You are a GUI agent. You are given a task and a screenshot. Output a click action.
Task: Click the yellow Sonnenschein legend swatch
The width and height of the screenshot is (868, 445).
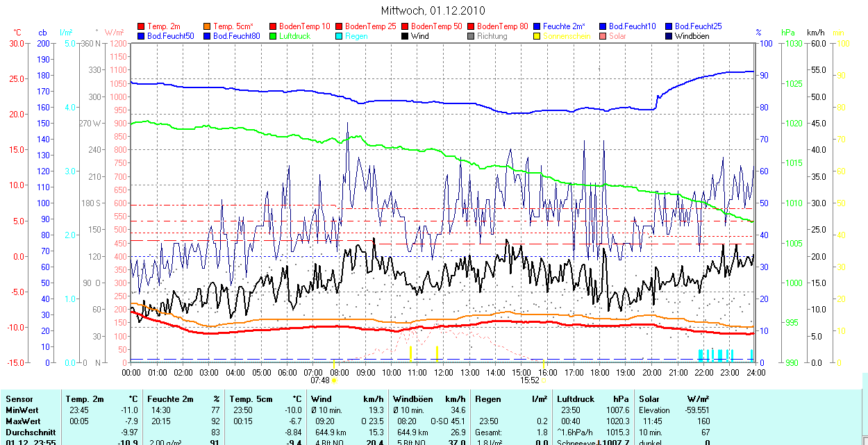537,36
